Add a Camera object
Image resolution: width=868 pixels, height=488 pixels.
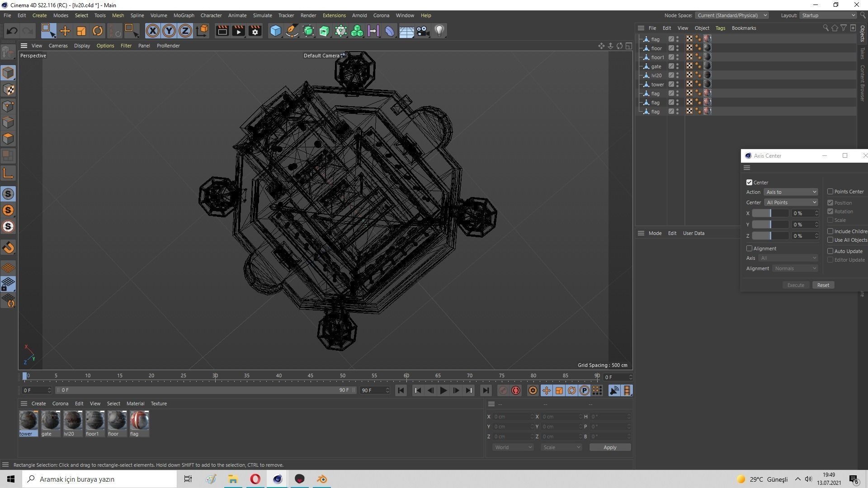423,31
